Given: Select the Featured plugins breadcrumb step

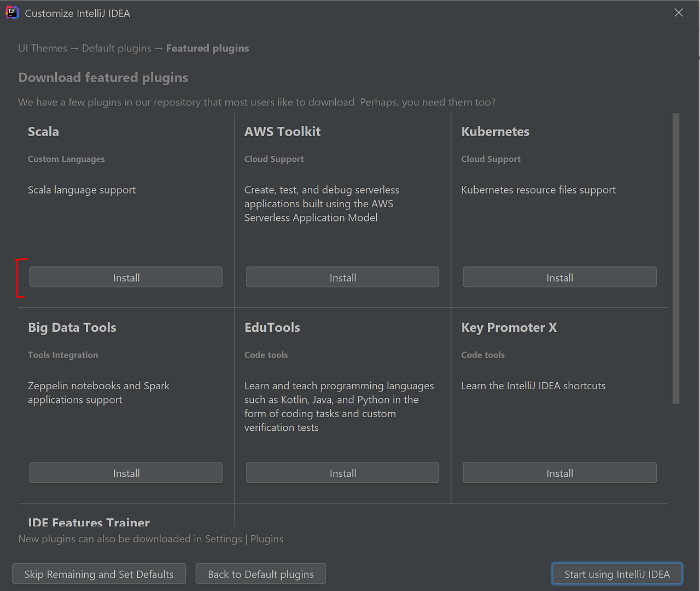Looking at the screenshot, I should 207,48.
